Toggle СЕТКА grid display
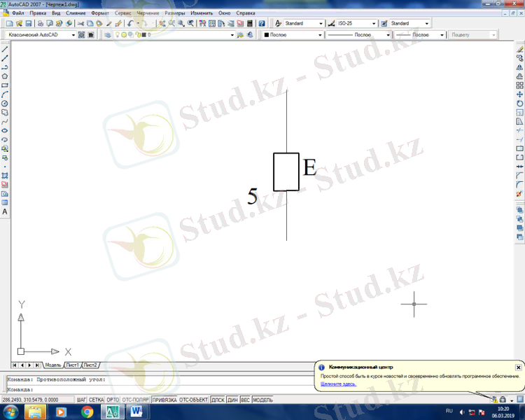 tap(96, 400)
